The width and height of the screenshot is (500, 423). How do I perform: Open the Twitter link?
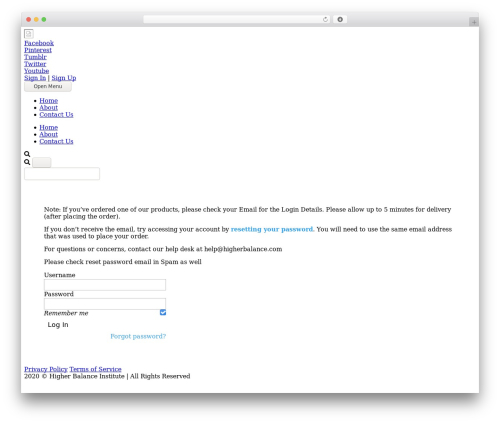[x=35, y=64]
